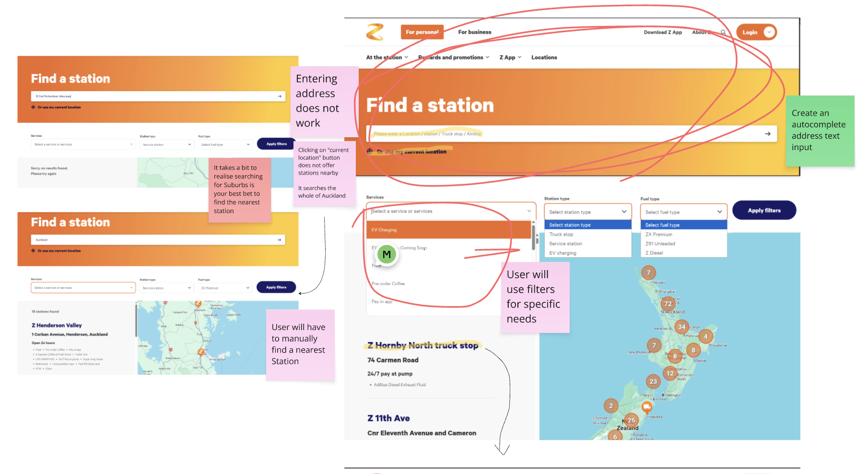Click map cluster marker 34 near Hamilton

681,327
